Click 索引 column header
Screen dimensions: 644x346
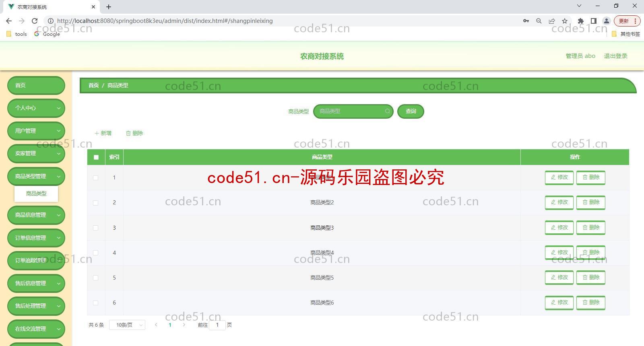(x=114, y=157)
